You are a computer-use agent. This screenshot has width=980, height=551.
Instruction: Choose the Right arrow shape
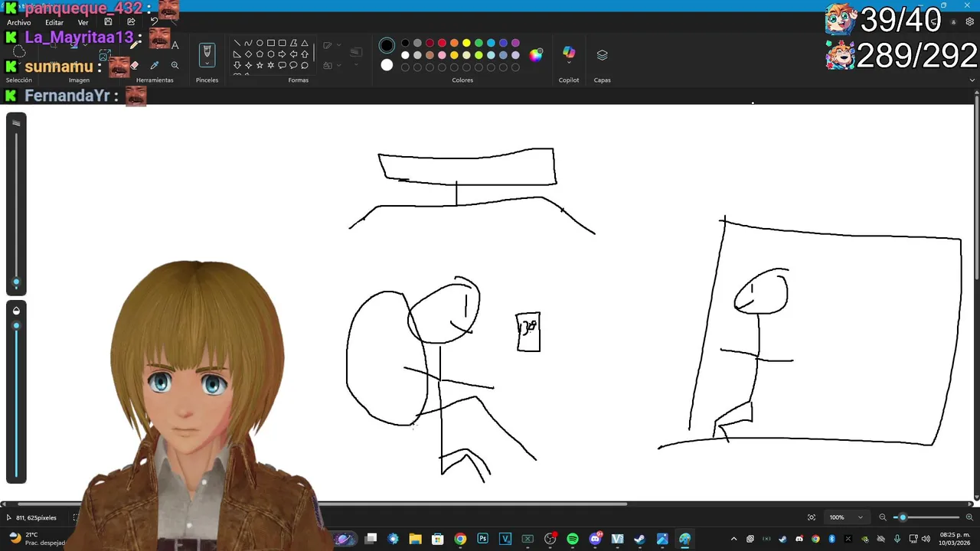click(x=283, y=54)
